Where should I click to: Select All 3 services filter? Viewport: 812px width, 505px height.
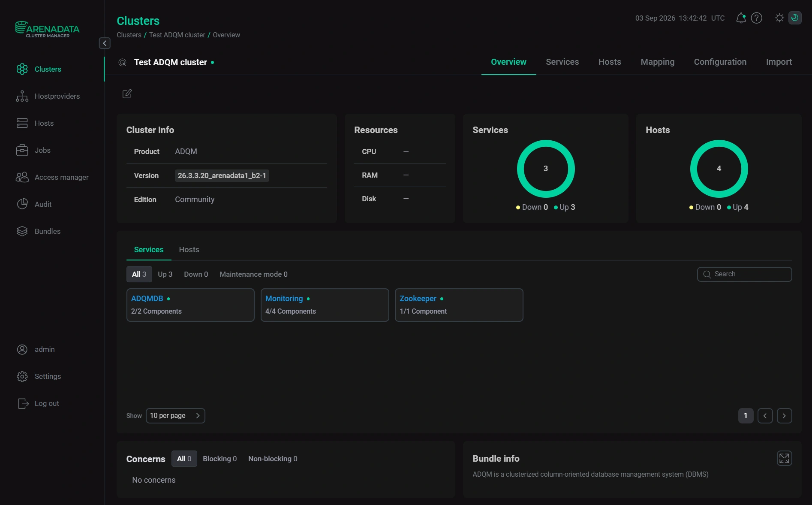coord(139,274)
